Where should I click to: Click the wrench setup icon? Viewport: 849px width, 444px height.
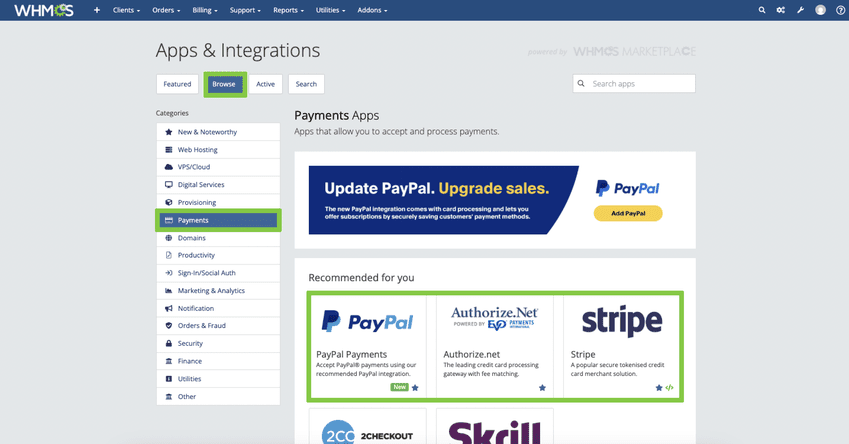click(800, 10)
